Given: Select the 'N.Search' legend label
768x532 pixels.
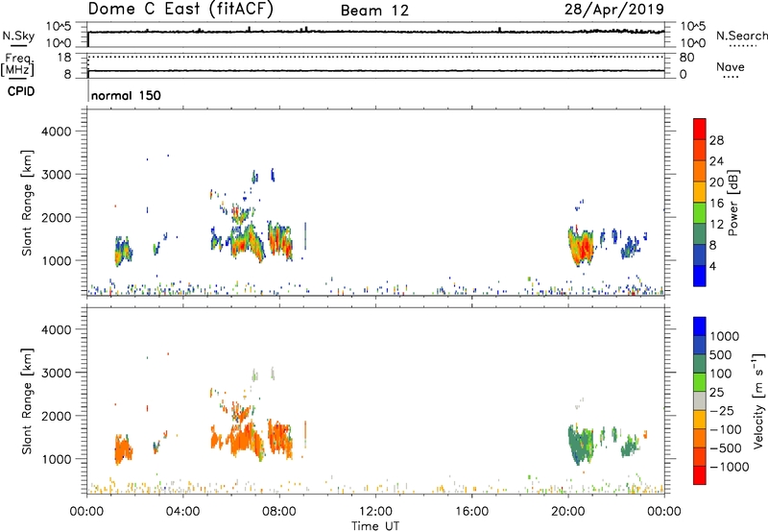Looking at the screenshot, I should [x=742, y=36].
